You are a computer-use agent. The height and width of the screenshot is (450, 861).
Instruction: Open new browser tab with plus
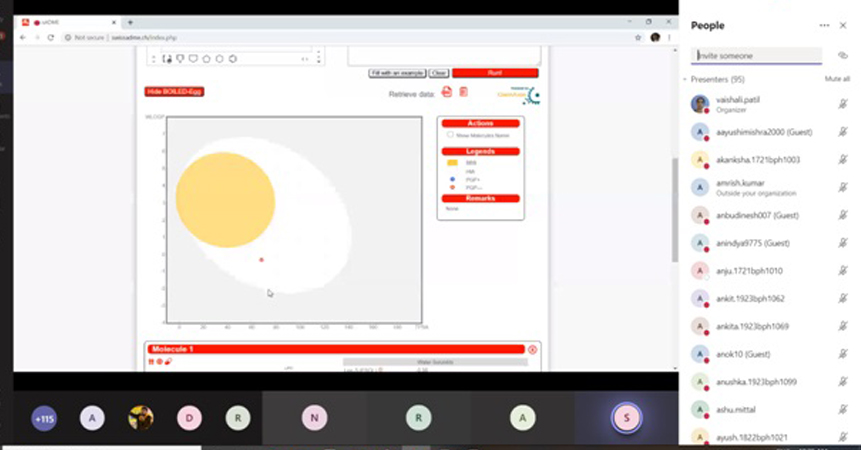tap(130, 22)
